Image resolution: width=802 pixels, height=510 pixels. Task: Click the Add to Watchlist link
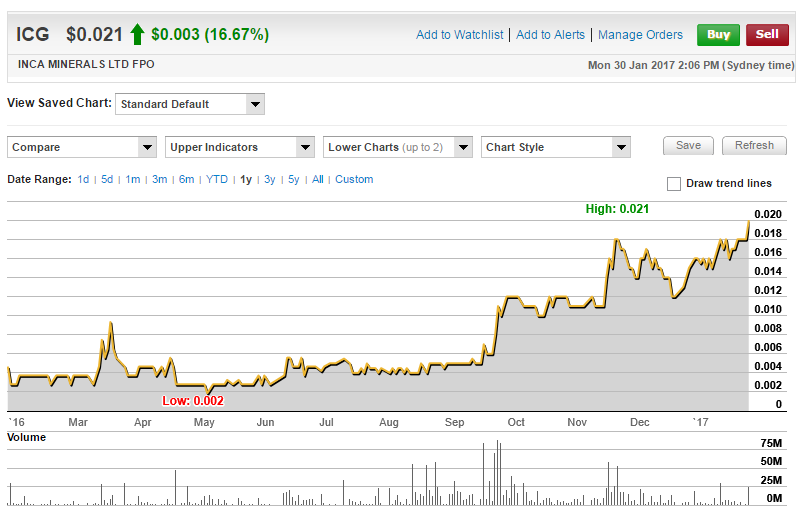point(459,35)
